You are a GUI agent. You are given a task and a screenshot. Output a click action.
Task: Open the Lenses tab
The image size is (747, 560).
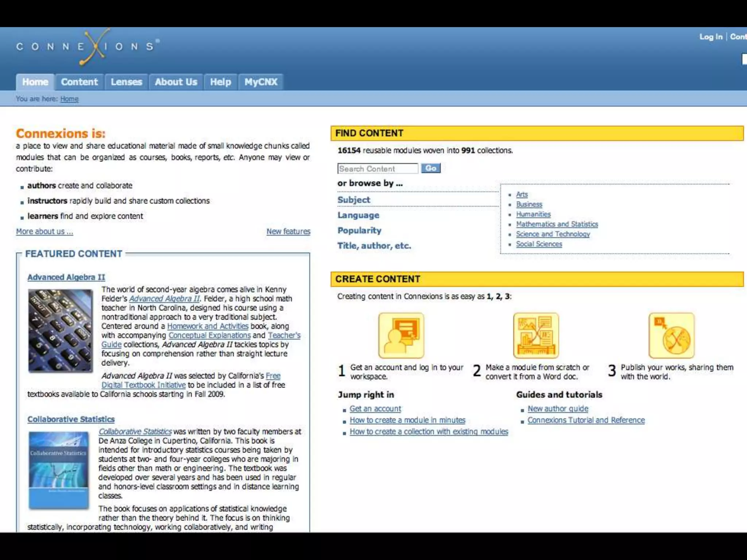[126, 82]
